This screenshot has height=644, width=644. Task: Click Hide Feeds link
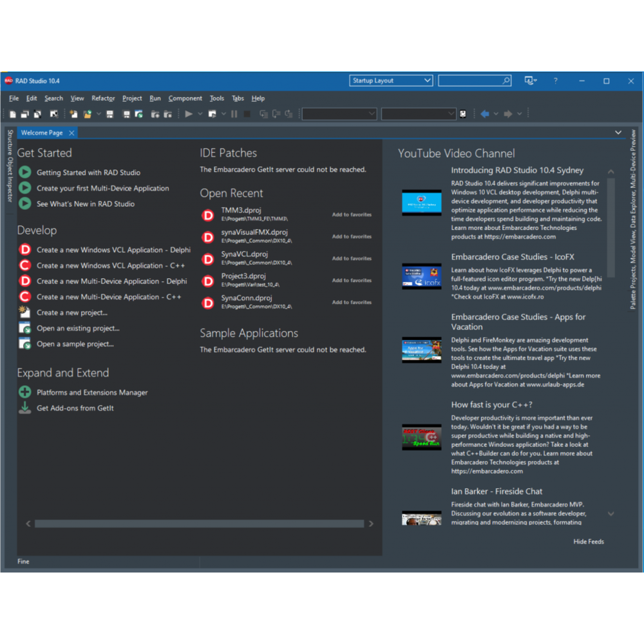[x=589, y=542]
